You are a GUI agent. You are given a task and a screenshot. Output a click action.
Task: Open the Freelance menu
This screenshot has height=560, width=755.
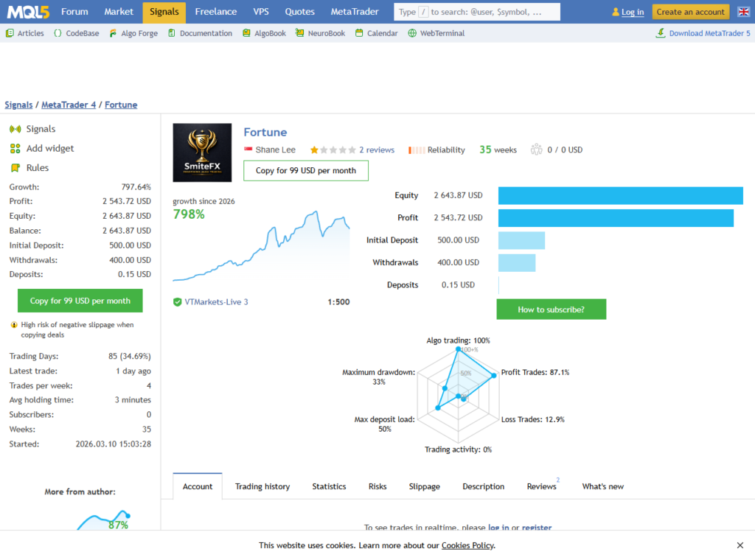click(216, 12)
